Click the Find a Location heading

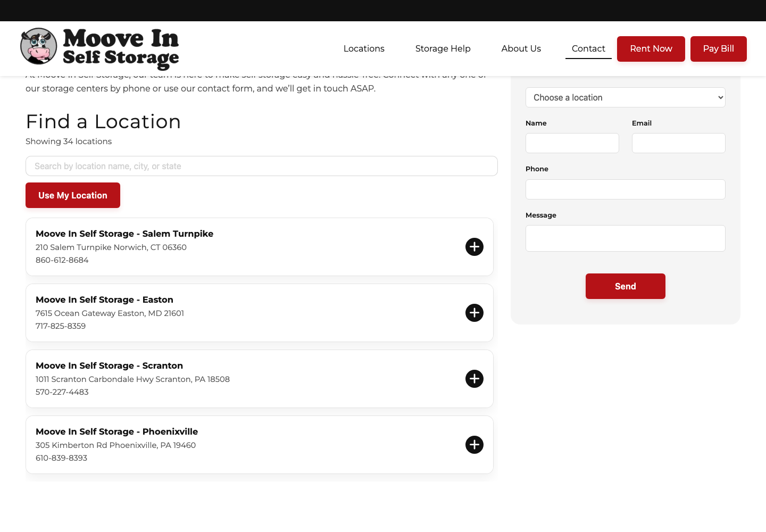coord(103,121)
